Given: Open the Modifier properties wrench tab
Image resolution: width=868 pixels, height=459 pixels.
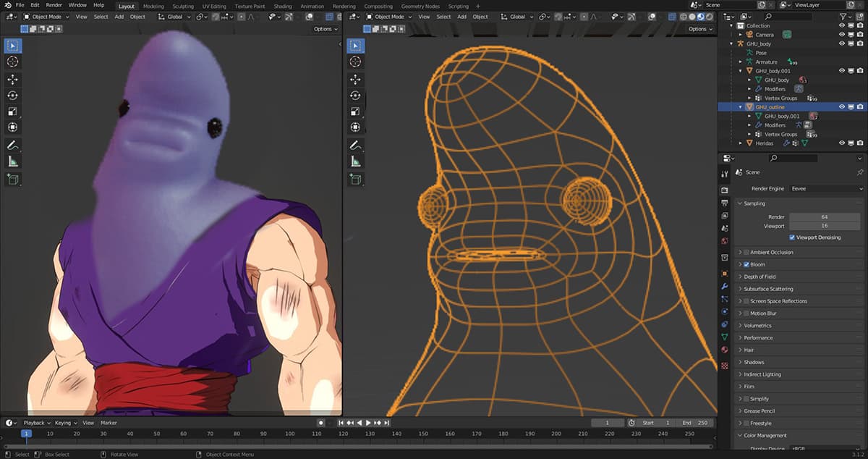Looking at the screenshot, I should [x=725, y=287].
